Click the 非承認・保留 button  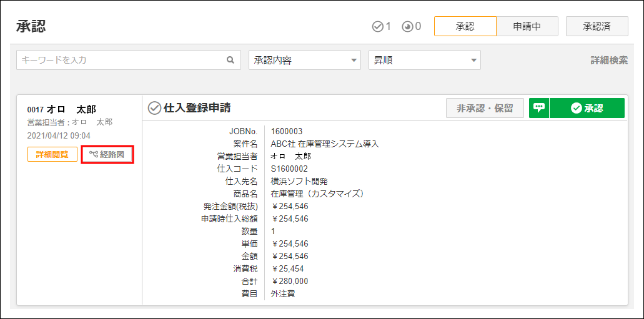485,108
